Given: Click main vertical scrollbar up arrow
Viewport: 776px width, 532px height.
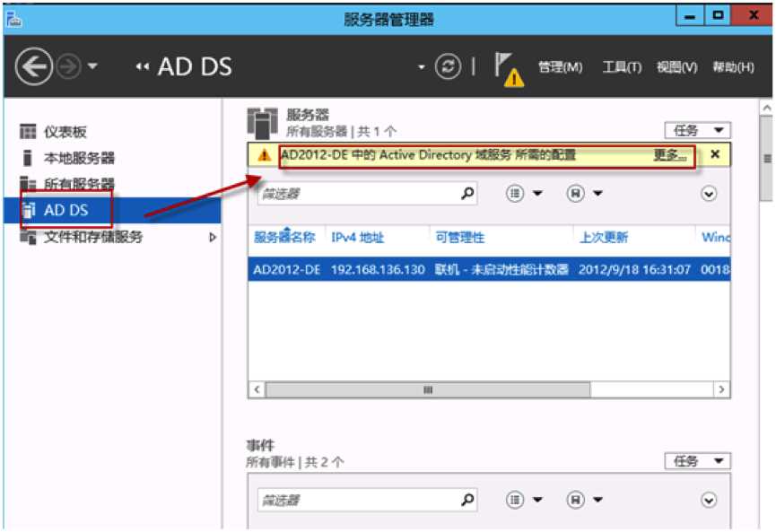Looking at the screenshot, I should [767, 108].
